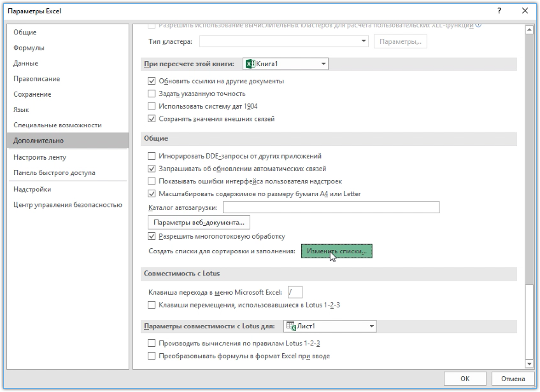This screenshot has height=392, width=540.
Task: Open Настроить ленту category
Action: tap(67, 157)
